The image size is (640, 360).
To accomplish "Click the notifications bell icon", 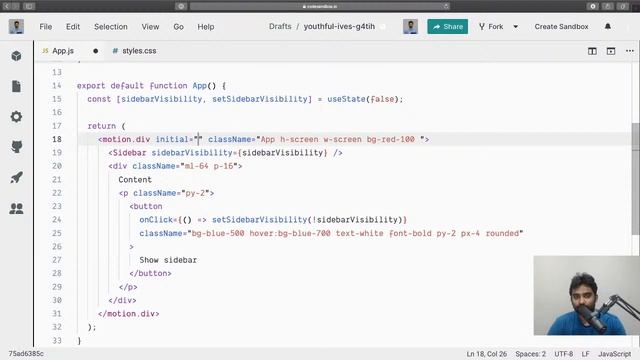I will coord(608,27).
